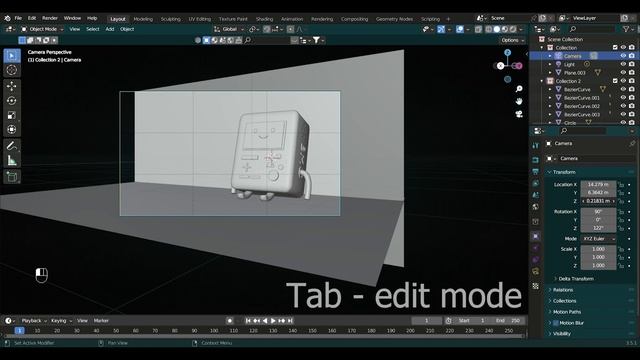Open the Render properties tab icon
Viewport: 640px width, 360px height.
536,160
